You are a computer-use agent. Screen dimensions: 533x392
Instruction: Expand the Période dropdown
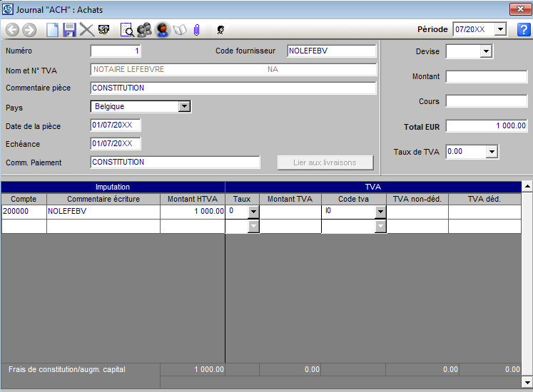tap(500, 29)
